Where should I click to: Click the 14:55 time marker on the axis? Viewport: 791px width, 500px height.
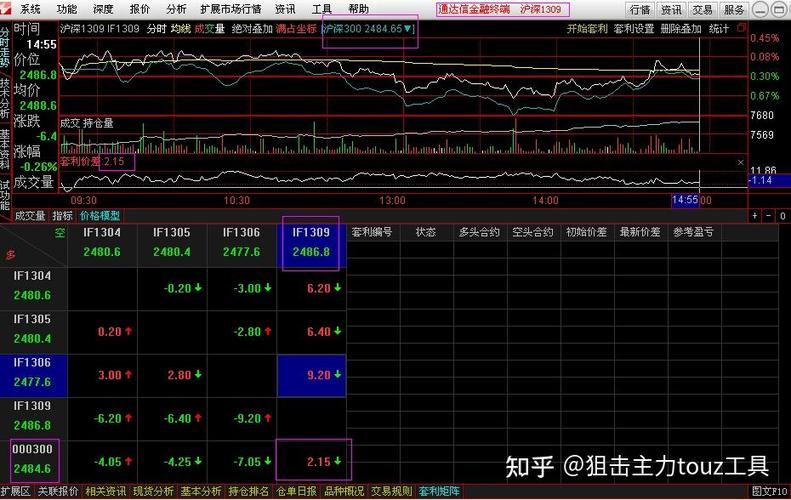tap(685, 200)
